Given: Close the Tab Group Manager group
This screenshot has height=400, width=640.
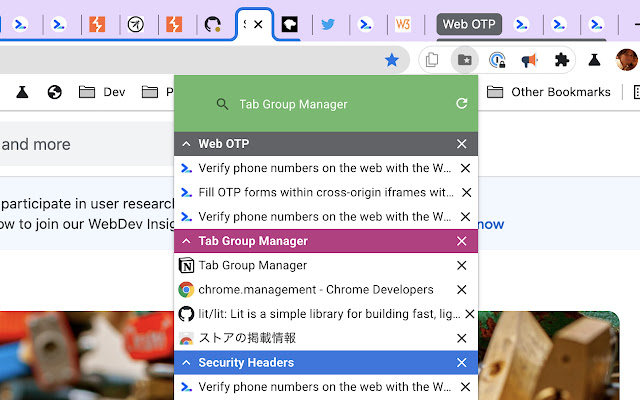Looking at the screenshot, I should pos(462,241).
